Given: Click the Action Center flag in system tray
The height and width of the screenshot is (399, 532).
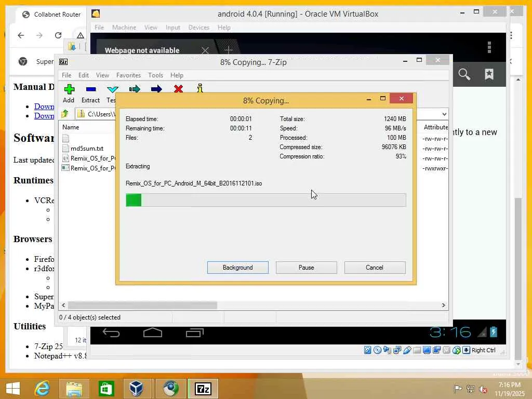Looking at the screenshot, I should (458, 389).
